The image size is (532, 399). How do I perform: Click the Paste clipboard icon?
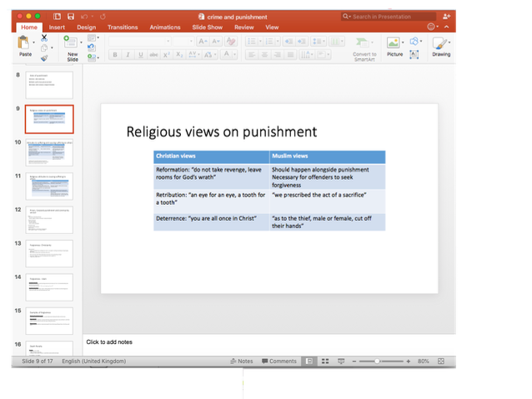(x=24, y=42)
